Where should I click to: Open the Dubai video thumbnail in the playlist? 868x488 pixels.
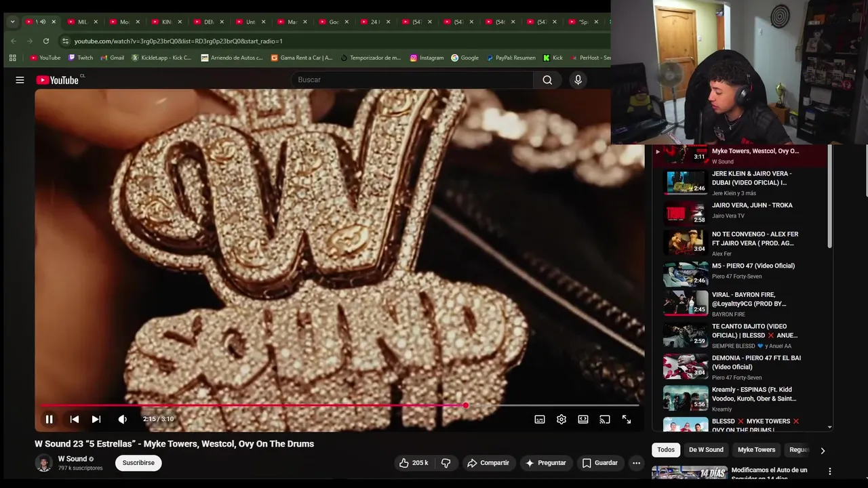pyautogui.click(x=686, y=182)
